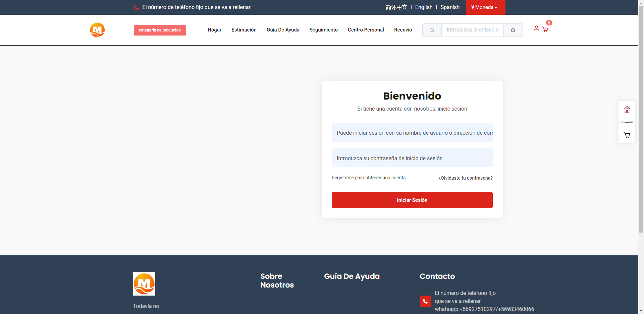Image resolution: width=644 pixels, height=314 pixels.
Task: Open Estimación menu item
Action: point(244,30)
